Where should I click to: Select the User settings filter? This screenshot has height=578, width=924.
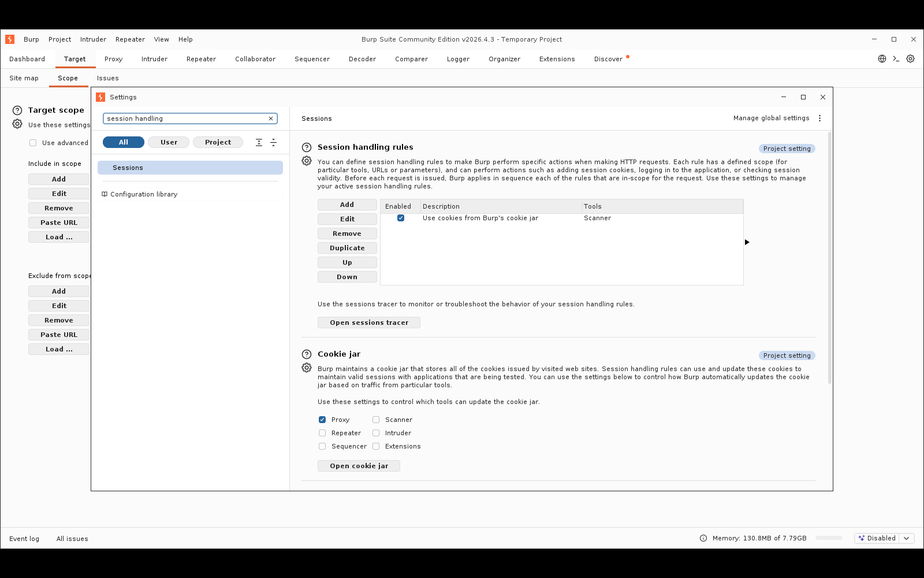point(169,142)
